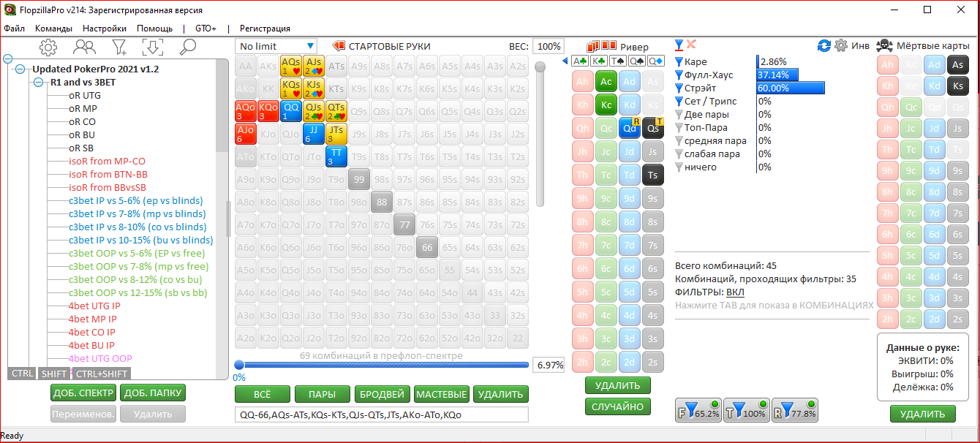Click the two-players icon above range tree

(84, 48)
